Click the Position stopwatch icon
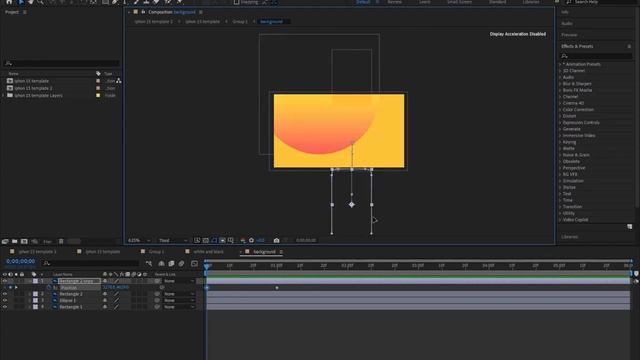Viewport: 640px width, 360px height. click(49, 287)
